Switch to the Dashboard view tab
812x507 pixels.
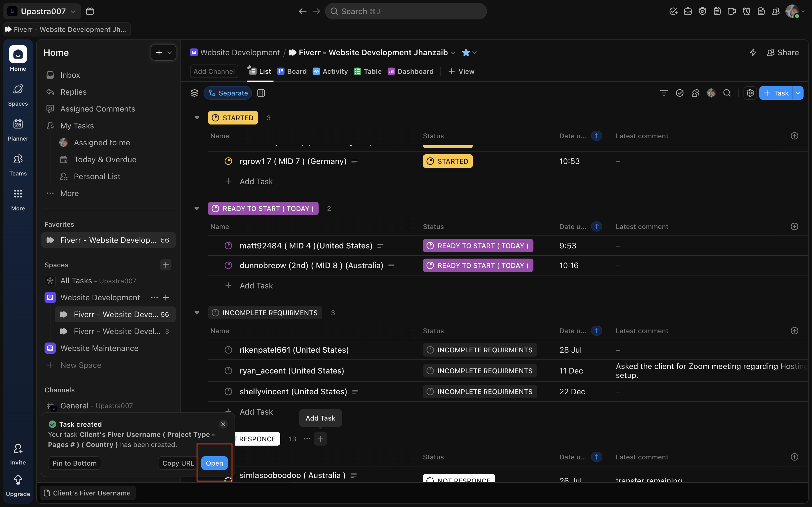[x=411, y=72]
